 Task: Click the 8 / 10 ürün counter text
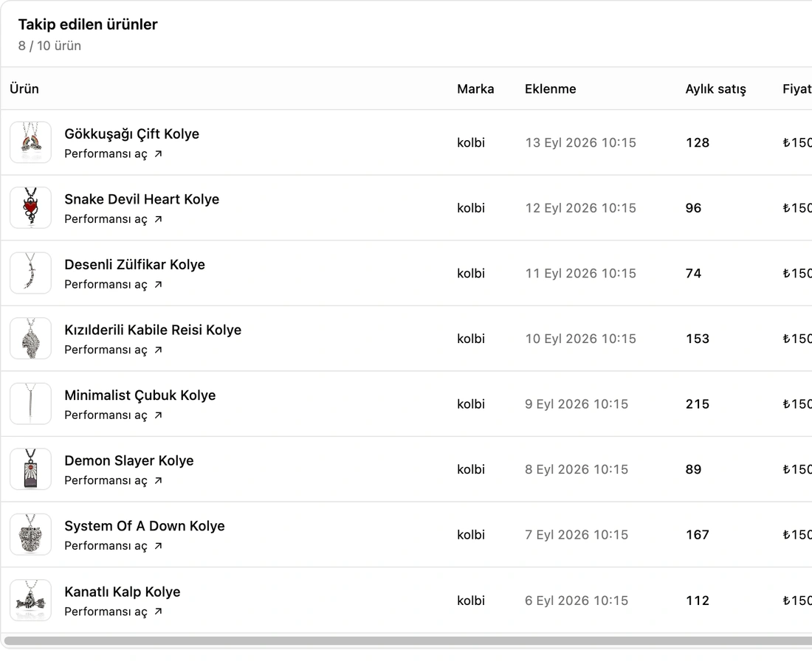49,46
